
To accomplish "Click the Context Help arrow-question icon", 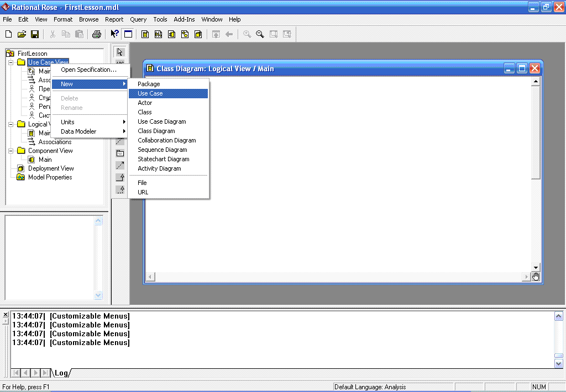I will point(115,34).
